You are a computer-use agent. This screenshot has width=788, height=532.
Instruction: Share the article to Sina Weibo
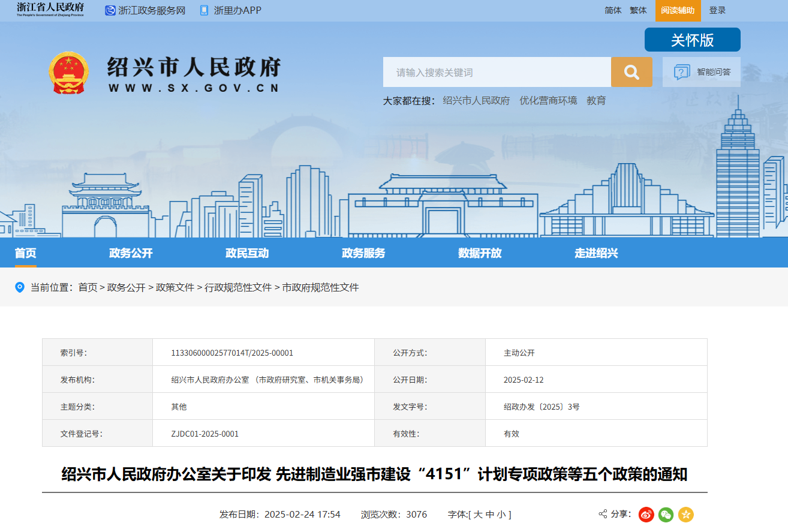click(x=645, y=515)
